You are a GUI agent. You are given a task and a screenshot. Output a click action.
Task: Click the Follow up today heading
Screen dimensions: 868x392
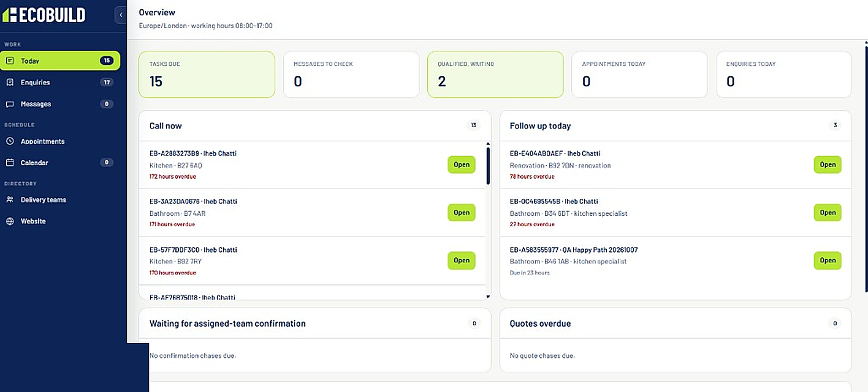[540, 125]
